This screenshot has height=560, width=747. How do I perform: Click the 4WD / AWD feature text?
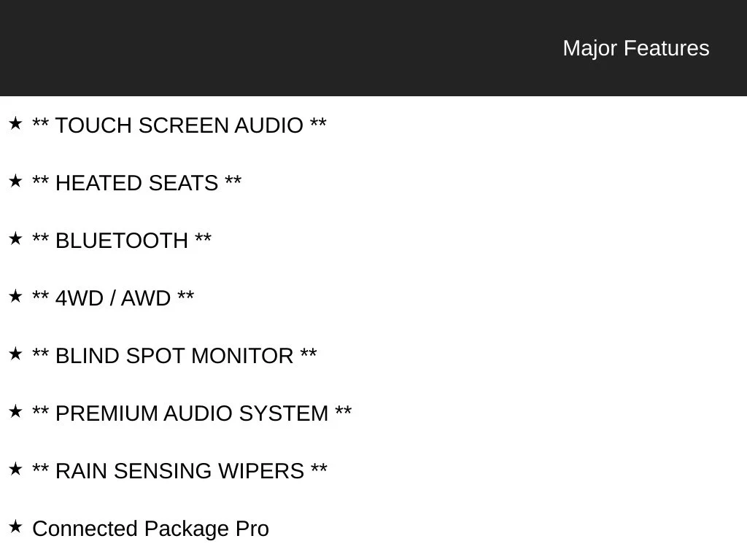pyautogui.click(x=113, y=298)
